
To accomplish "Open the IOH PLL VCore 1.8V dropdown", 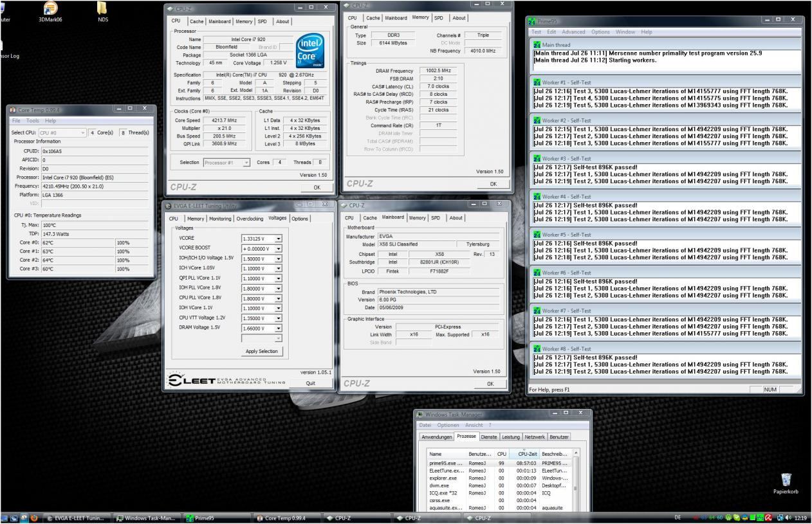I will pyautogui.click(x=278, y=288).
